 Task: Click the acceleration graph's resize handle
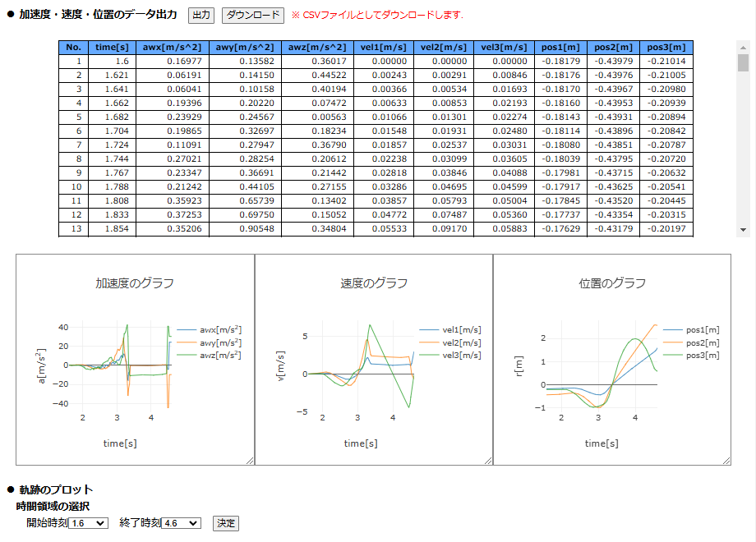coord(250,461)
